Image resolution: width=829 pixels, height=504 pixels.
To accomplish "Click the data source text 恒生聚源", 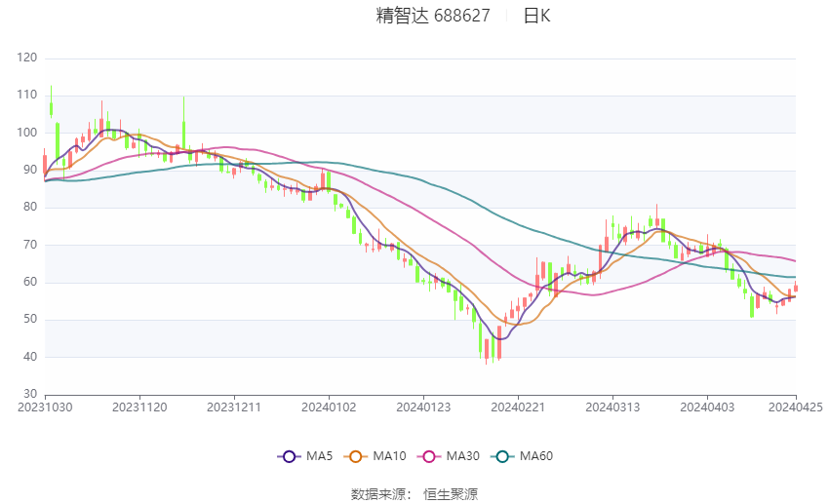I will [451, 494].
